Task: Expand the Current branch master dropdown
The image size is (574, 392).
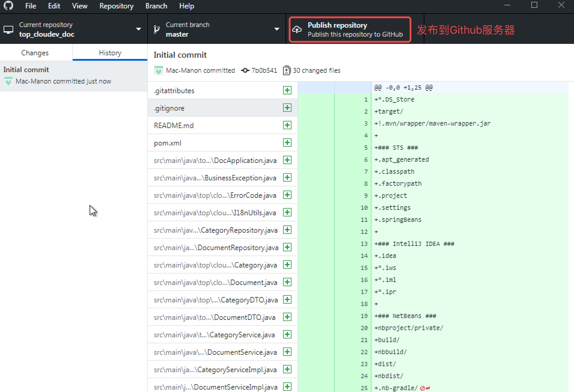Action: 217,29
